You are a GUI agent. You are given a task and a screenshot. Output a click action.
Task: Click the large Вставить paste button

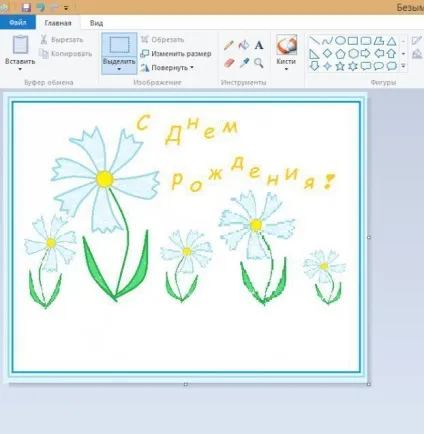click(20, 49)
